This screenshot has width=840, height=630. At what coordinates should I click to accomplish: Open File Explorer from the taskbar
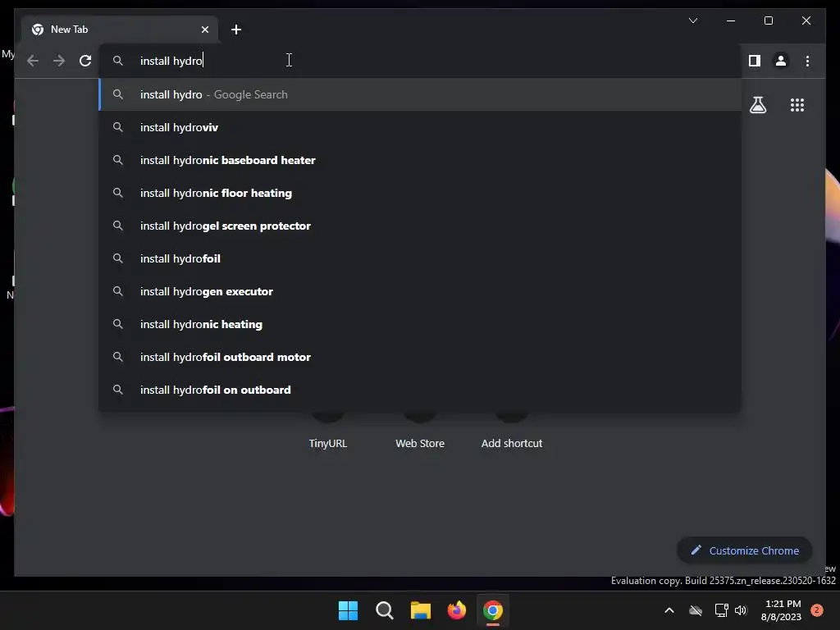pyautogui.click(x=421, y=610)
